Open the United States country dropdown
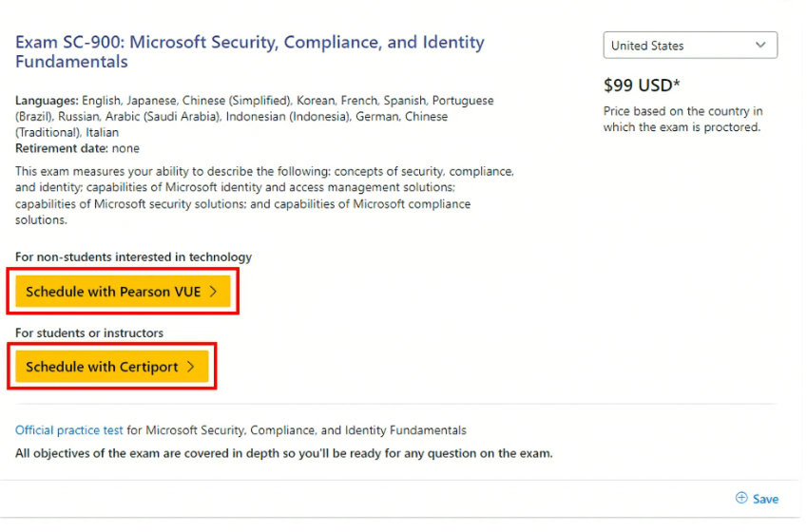This screenshot has height=532, width=807. point(690,46)
